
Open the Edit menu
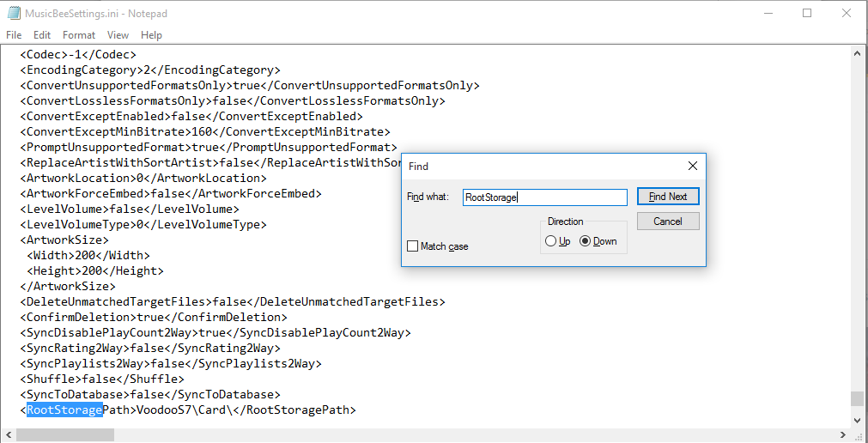click(42, 35)
